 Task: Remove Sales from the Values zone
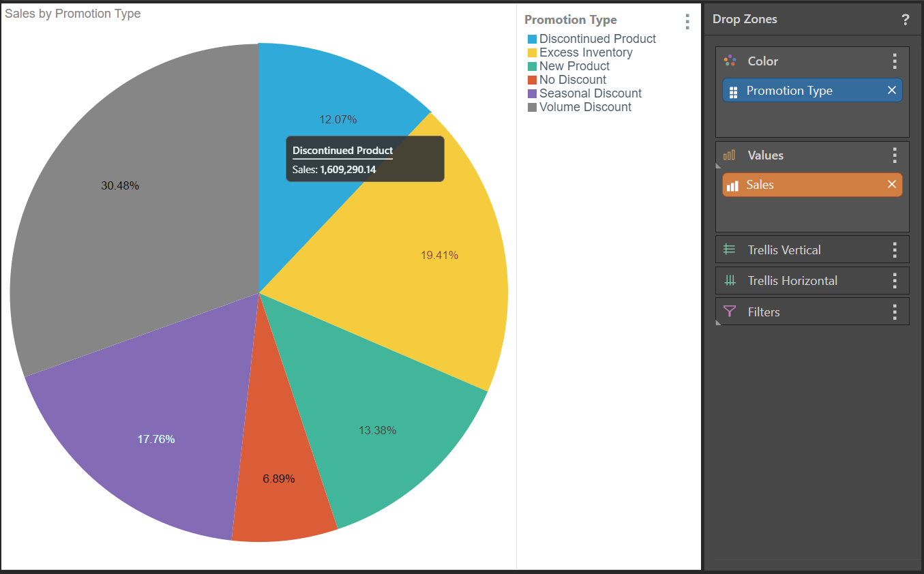[892, 184]
